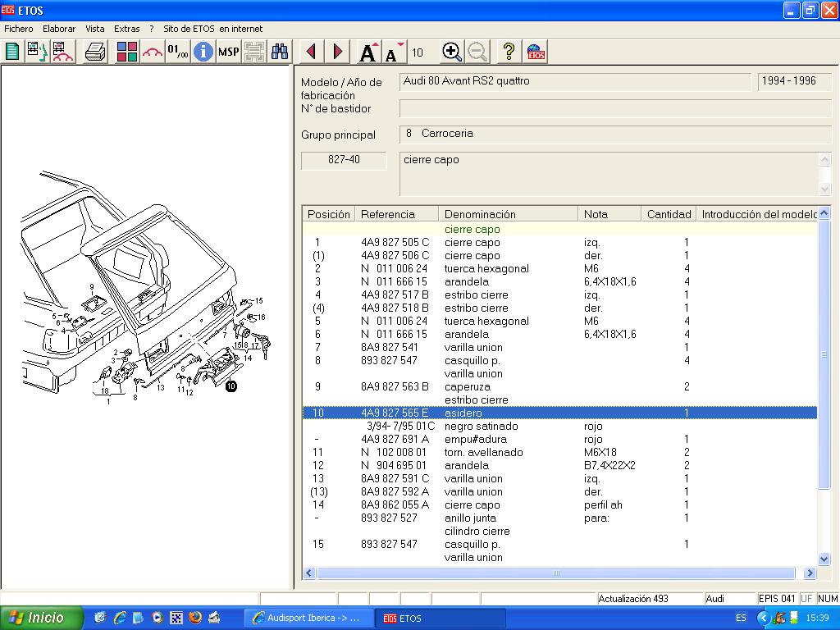
Task: Click the MSP toolbar button
Action: click(x=229, y=52)
